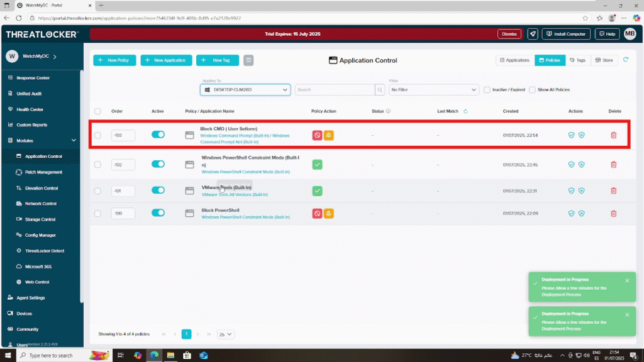Screen dimensions: 644x362
Task: Click the Install Computer button
Action: tap(566, 34)
